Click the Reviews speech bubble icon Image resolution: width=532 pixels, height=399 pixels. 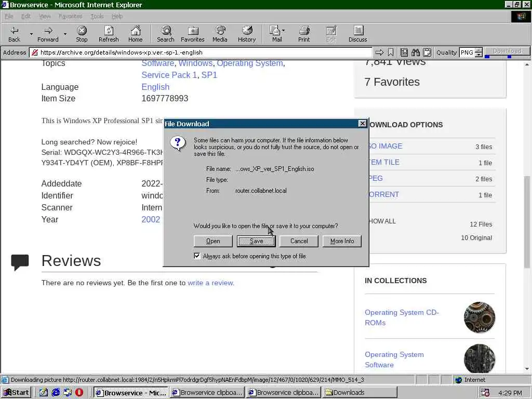click(x=20, y=262)
